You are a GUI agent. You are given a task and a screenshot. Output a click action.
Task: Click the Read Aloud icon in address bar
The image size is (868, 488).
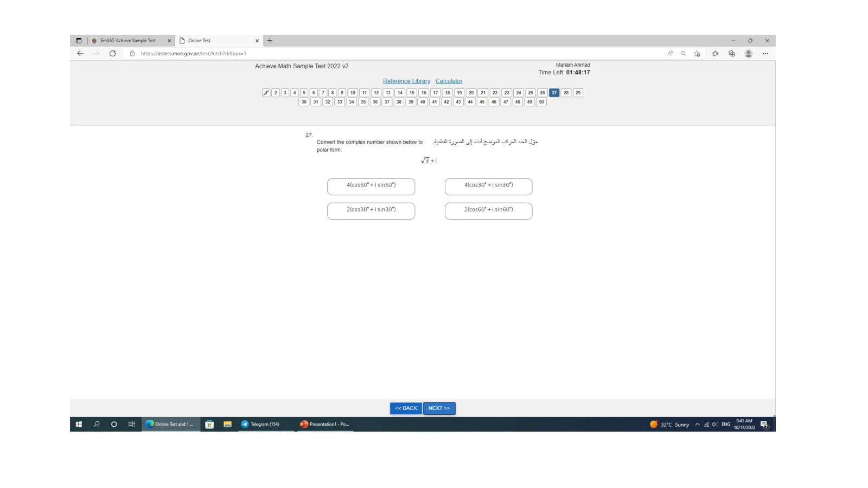(x=670, y=53)
